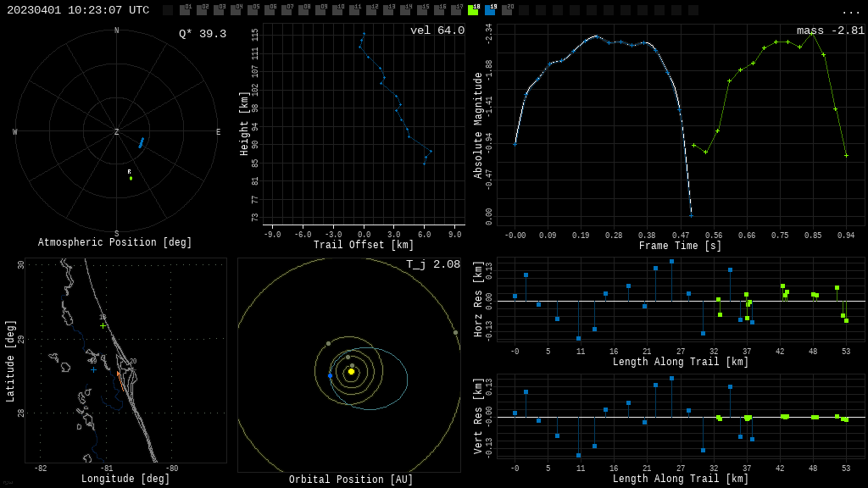868x488 pixels.
Task: Click the blue station 19 cross on map
Action: [93, 369]
